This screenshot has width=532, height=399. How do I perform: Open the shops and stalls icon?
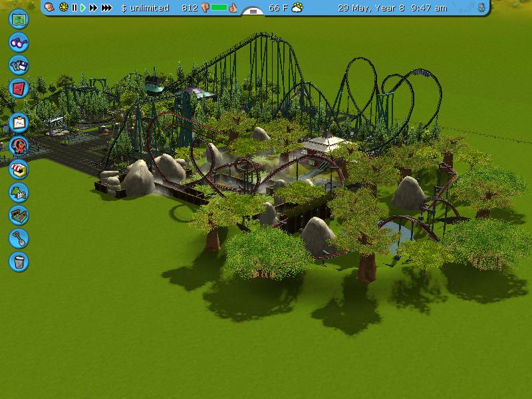(x=19, y=170)
